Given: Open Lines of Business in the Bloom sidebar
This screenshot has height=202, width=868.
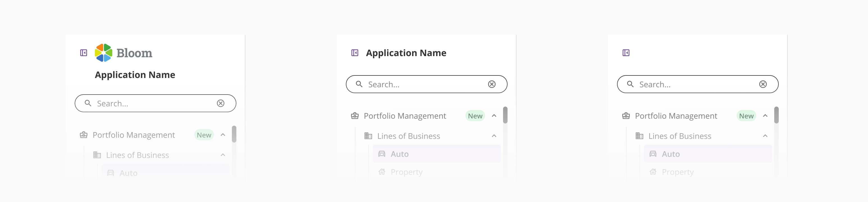Looking at the screenshot, I should tap(138, 155).
